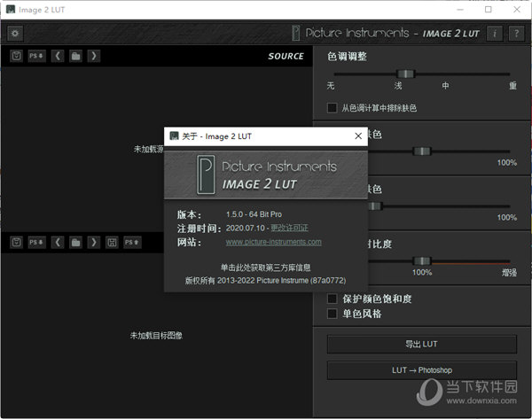Screen dimensions: 532x419
Task: Click the first skin tone slider handle
Action: 422,151
